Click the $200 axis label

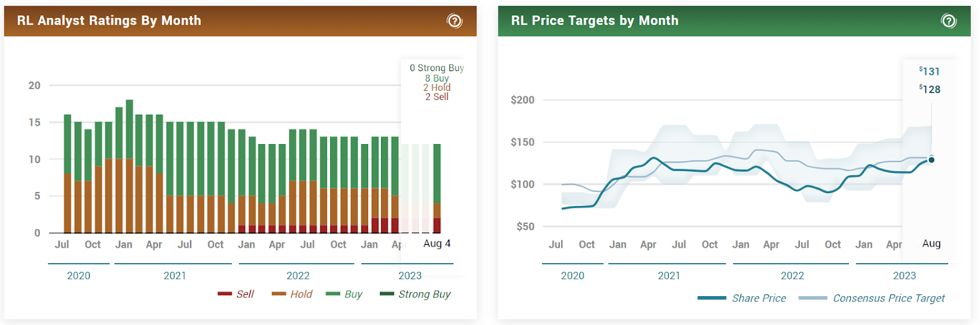pos(522,100)
